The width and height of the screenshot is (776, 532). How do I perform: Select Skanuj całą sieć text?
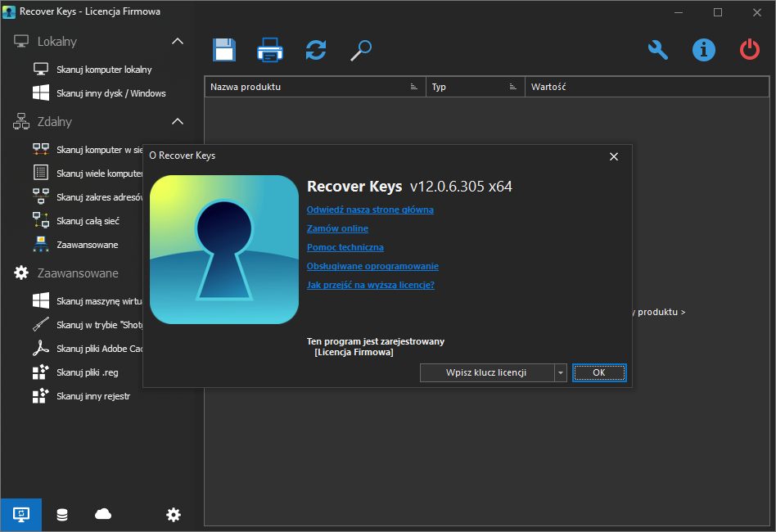pos(88,221)
